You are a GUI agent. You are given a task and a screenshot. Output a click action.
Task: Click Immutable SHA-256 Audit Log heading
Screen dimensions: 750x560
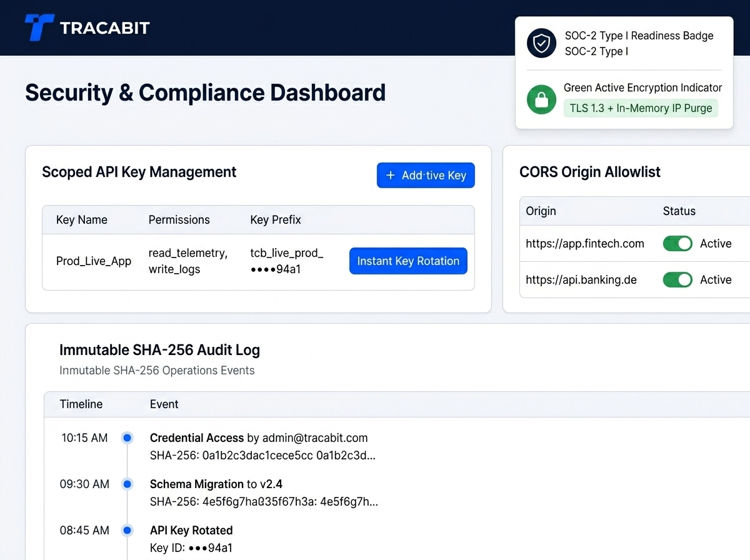[159, 350]
